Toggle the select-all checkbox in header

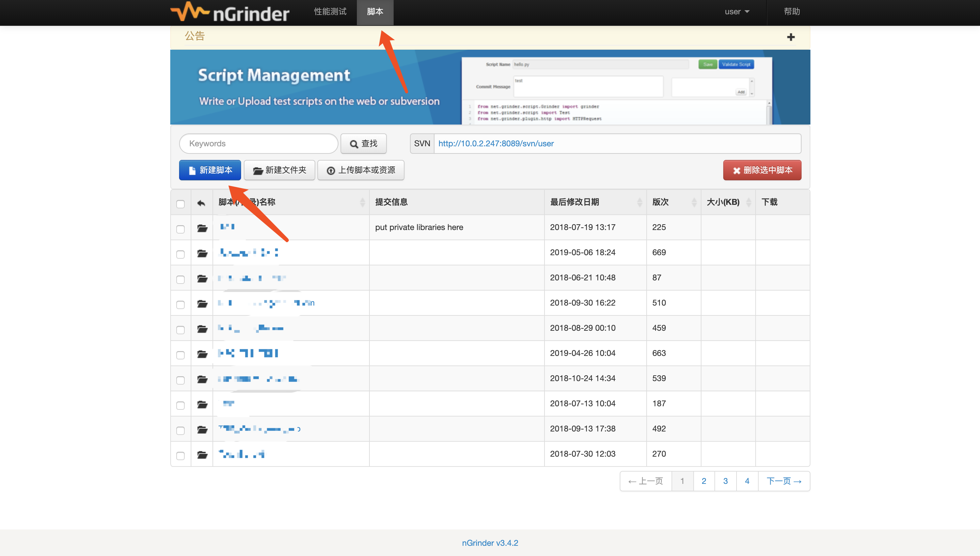(x=180, y=203)
